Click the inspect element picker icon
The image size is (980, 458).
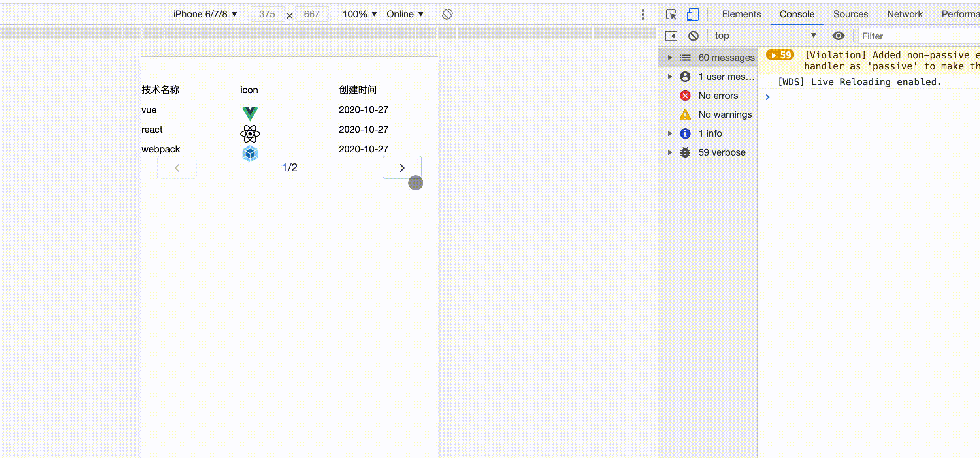(671, 15)
